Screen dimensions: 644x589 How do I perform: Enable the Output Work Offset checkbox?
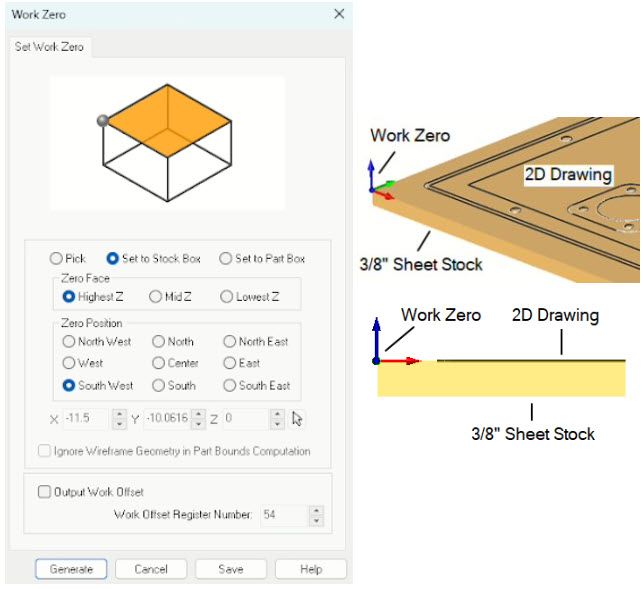click(x=44, y=491)
